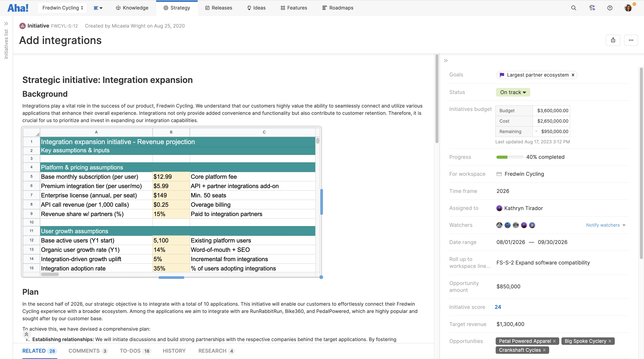Open the Strategy menu
This screenshot has height=359, width=644.
pos(177,8)
